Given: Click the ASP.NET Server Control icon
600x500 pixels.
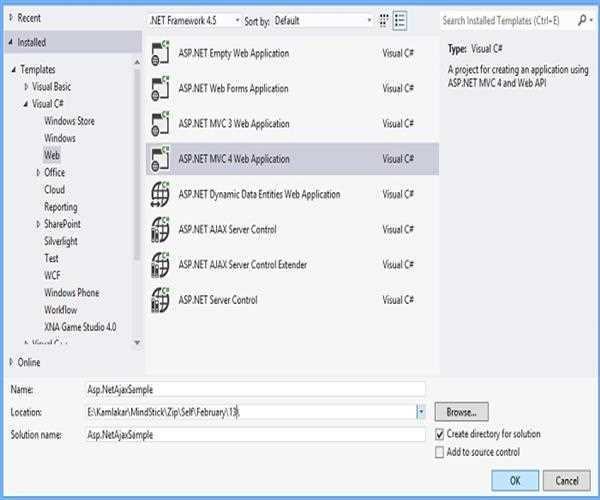Looking at the screenshot, I should 160,299.
